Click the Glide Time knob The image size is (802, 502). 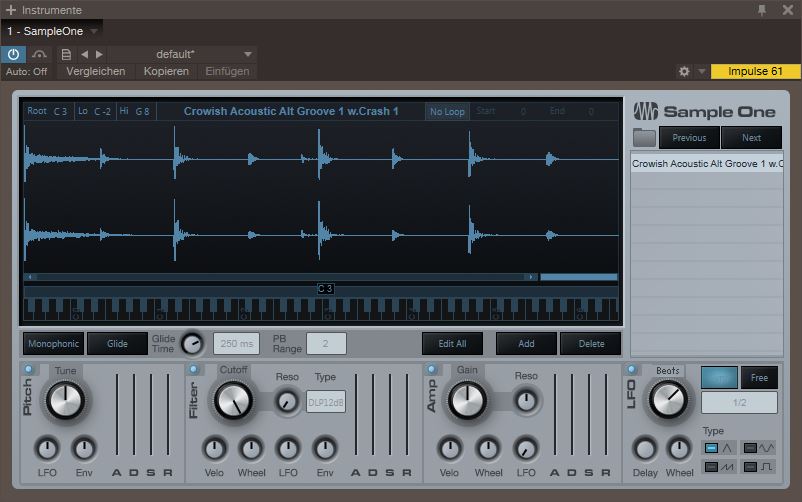[192, 344]
